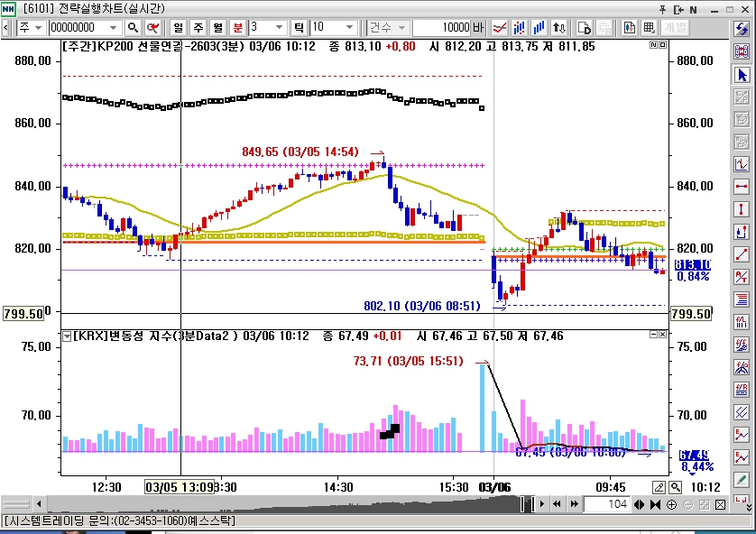Viewport: 756px width, 534px height.
Task: Click the zoom-in plus circle icon
Action: (x=671, y=504)
